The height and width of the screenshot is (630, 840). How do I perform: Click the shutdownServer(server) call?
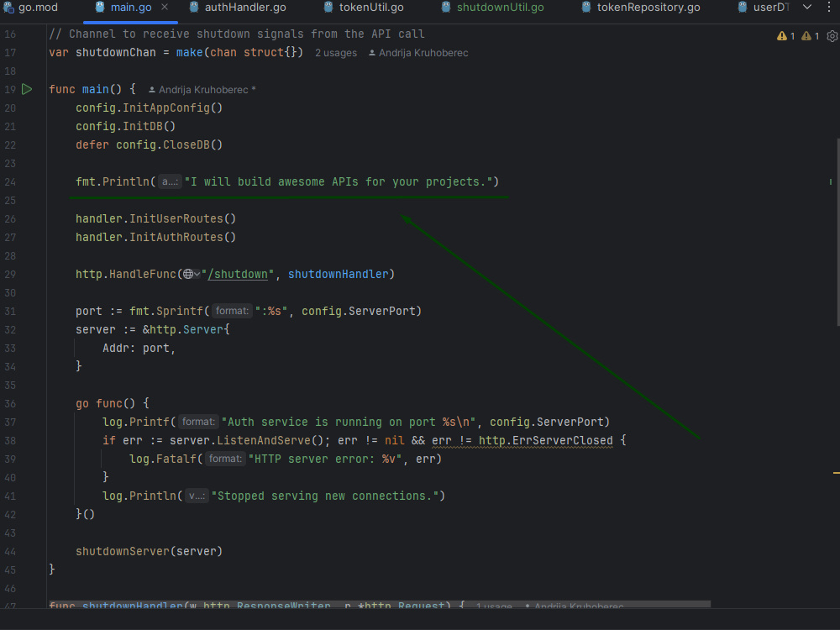(x=149, y=551)
